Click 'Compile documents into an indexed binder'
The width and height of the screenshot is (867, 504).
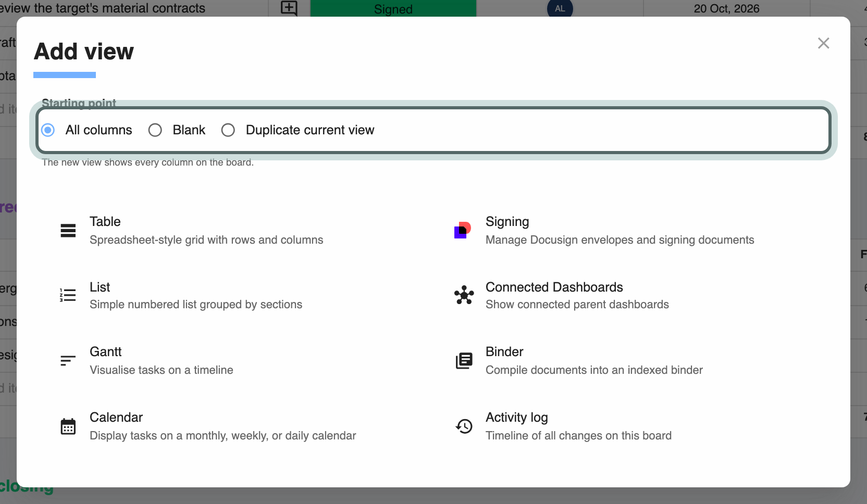click(x=594, y=370)
